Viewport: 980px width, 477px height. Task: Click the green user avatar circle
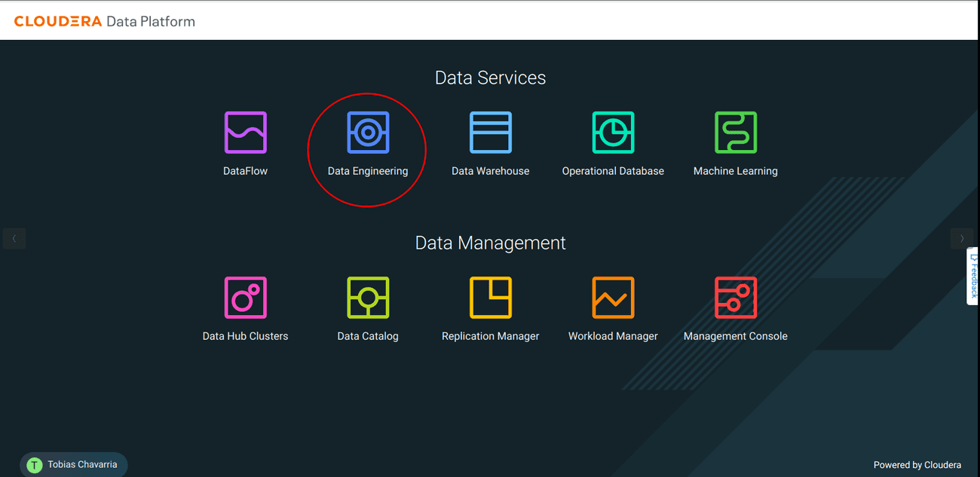34,464
